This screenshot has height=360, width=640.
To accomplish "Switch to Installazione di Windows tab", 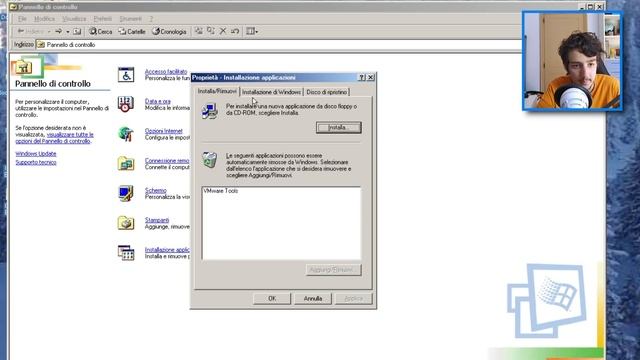I will point(271,92).
